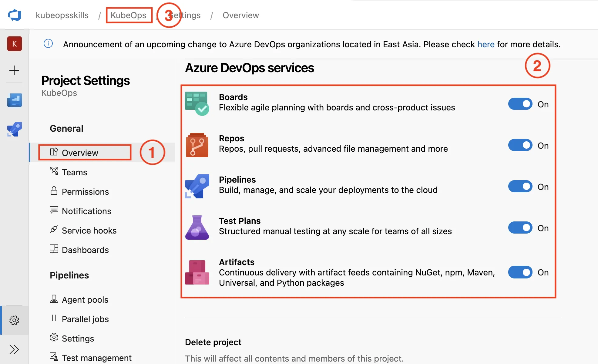This screenshot has width=598, height=364.
Task: Turn off the Boards service toggle
Action: (x=520, y=104)
